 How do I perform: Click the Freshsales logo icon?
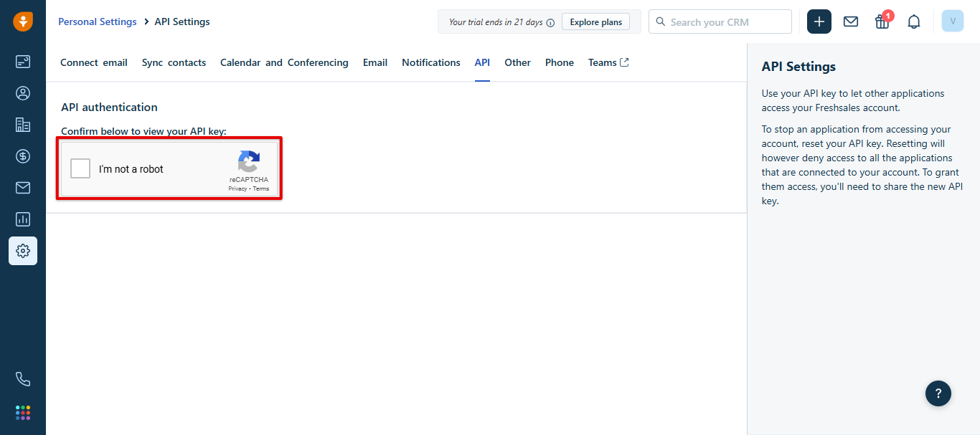click(x=23, y=21)
